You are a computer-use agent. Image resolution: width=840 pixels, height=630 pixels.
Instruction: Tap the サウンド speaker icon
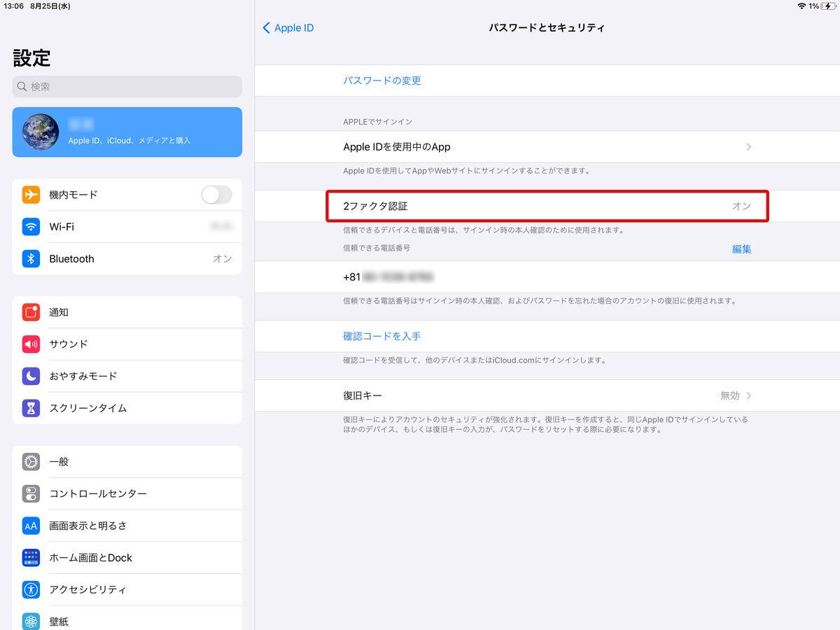coord(31,344)
